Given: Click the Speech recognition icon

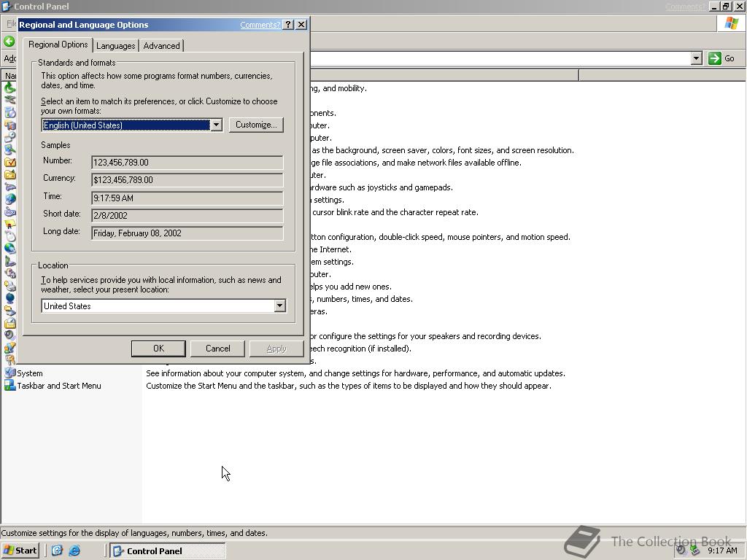Looking at the screenshot, I should pyautogui.click(x=9, y=348).
